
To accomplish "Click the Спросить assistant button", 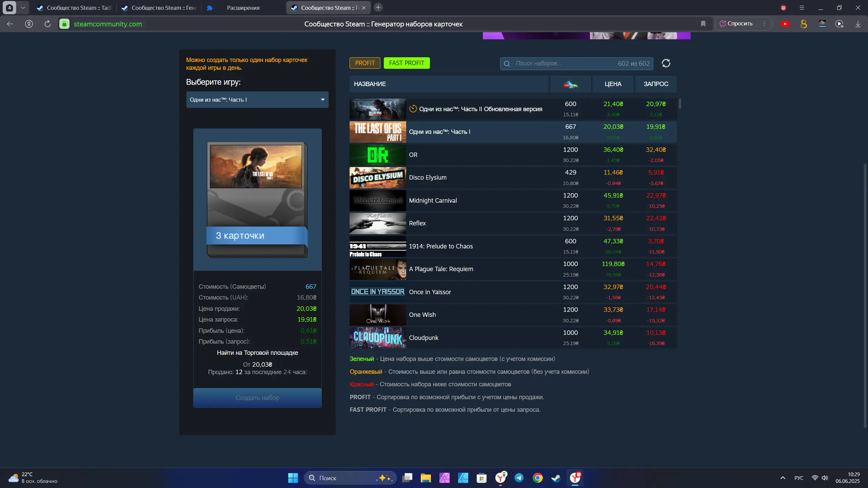I will pyautogui.click(x=736, y=24).
